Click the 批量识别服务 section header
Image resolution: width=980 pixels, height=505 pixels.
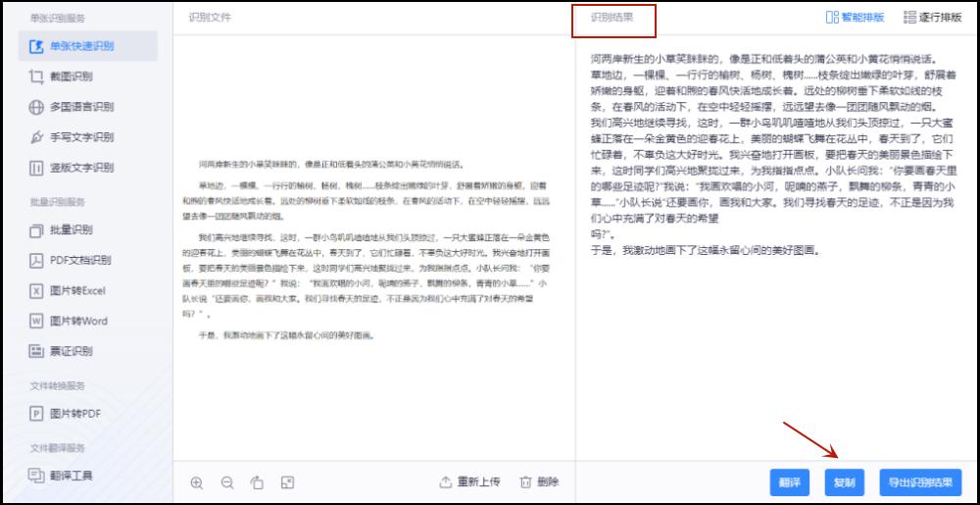coord(58,202)
